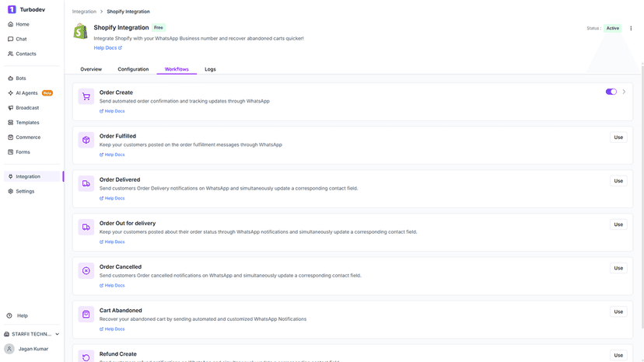Open Shopify Integration Help Docs link

pyautogui.click(x=107, y=48)
